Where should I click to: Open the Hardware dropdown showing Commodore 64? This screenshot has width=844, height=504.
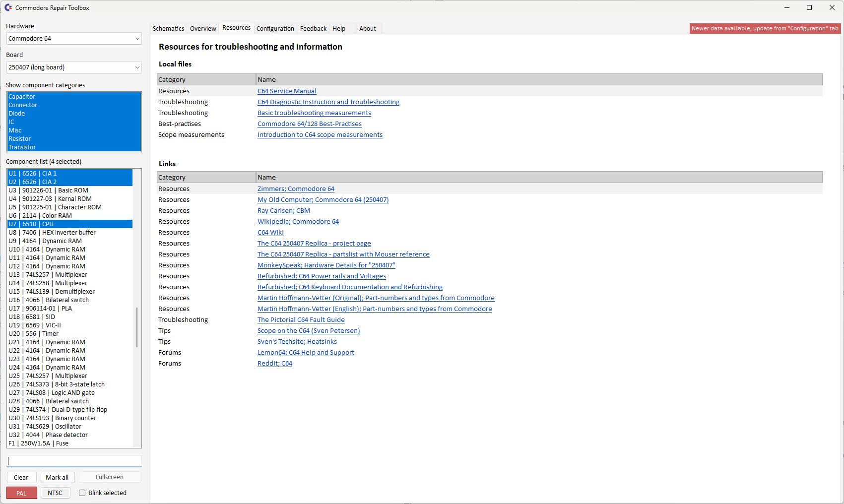click(74, 39)
